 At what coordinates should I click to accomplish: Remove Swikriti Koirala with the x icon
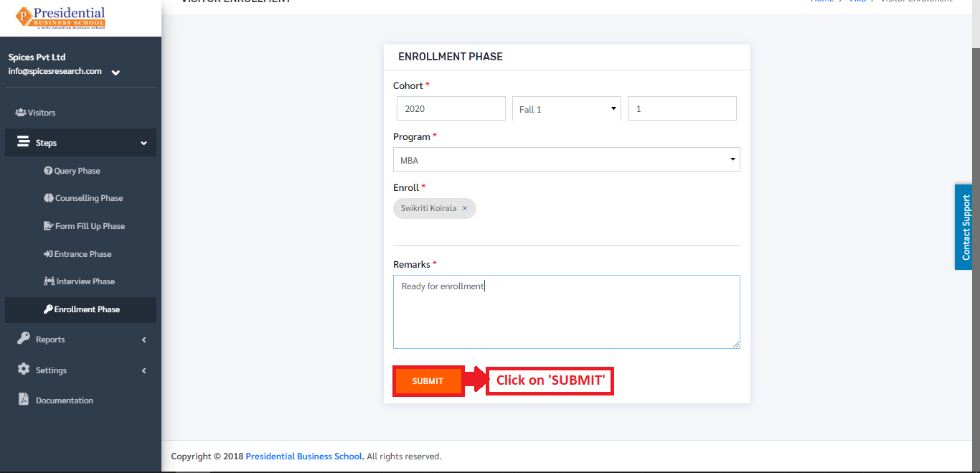tap(464, 208)
